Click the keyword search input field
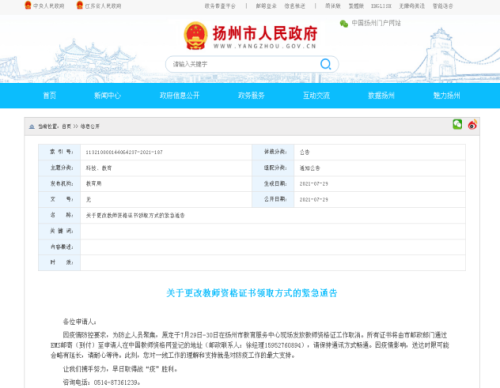This screenshot has width=500, height=388. 243,64
